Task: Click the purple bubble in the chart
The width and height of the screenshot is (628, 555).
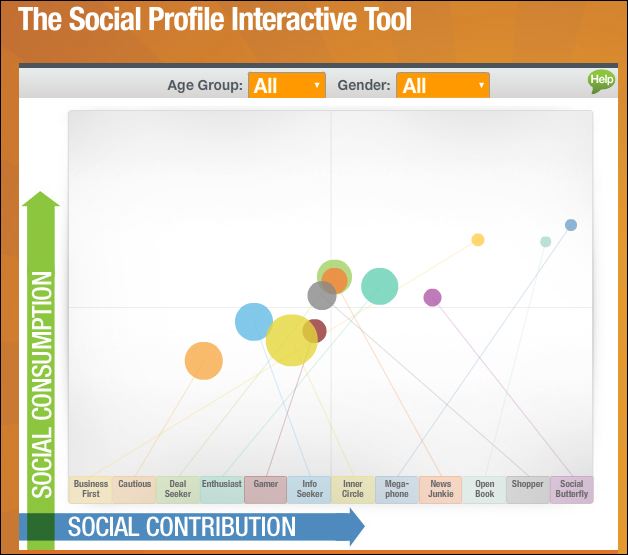Action: [x=432, y=298]
